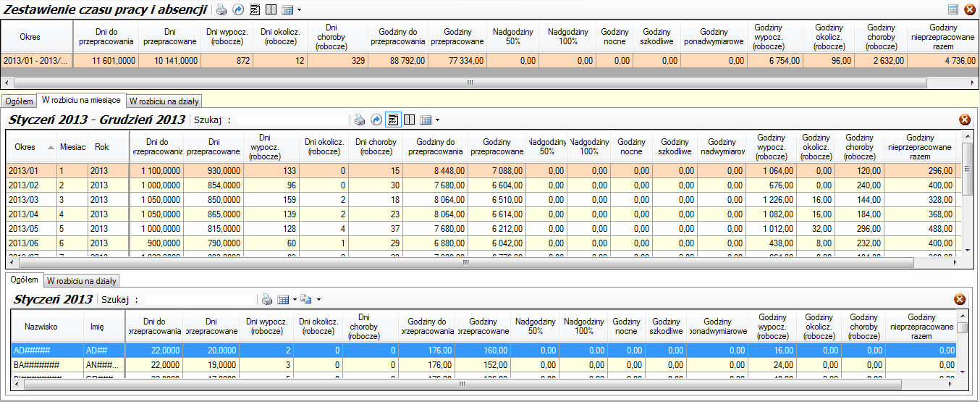The height and width of the screenshot is (402, 980).
Task: Print the Styczeń 2013 - Grudzień 2013 table
Action: [360, 120]
